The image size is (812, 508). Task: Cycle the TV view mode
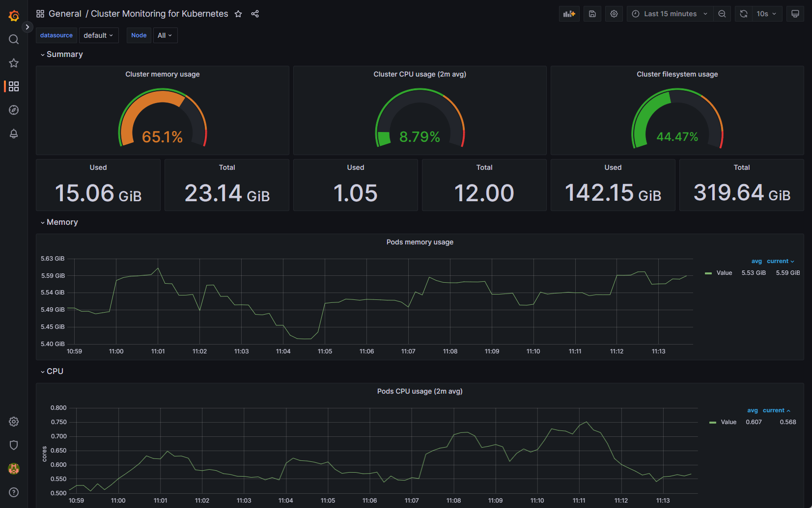(x=795, y=14)
